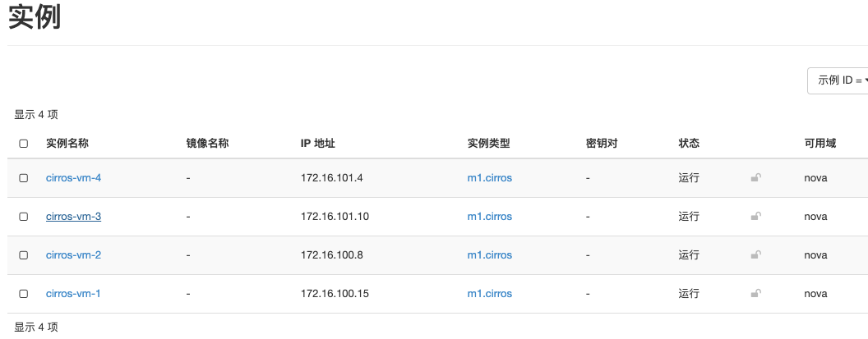Click the 实例名称 column header
Screen dimensions: 868x339
[x=67, y=144]
